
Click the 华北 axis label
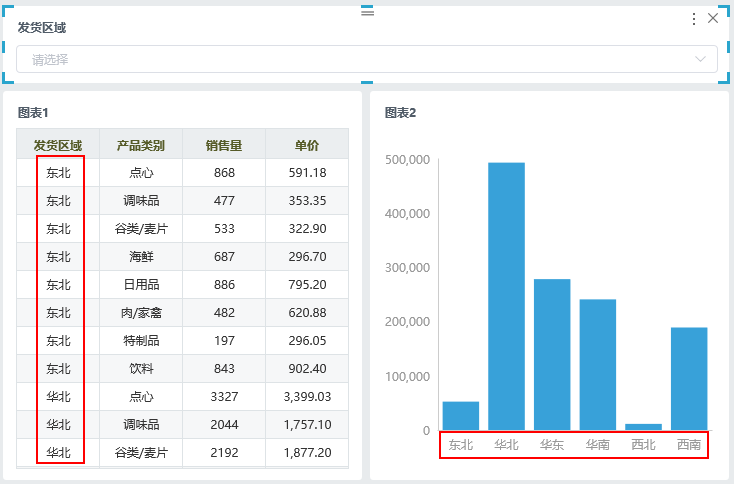click(x=506, y=444)
